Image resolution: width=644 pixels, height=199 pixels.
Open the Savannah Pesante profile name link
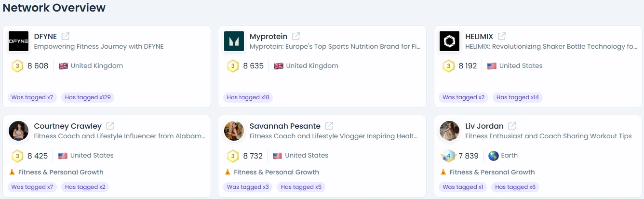285,126
